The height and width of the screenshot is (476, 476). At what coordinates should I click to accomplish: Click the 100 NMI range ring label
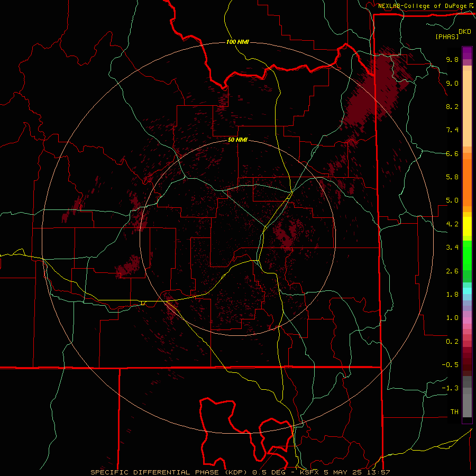coord(237,42)
